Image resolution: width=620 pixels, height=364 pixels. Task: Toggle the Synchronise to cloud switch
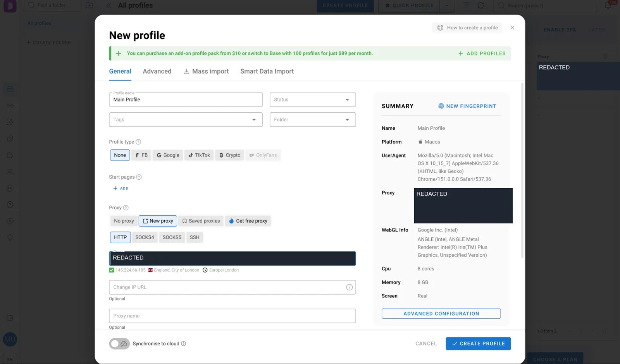click(x=119, y=344)
